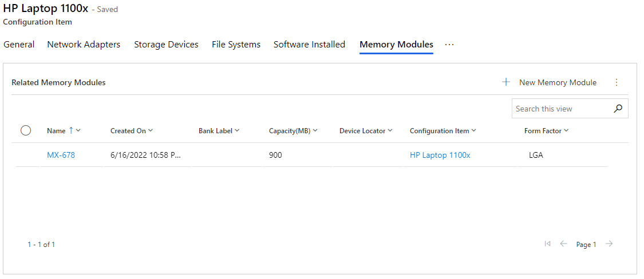Screen dimensions: 644x279
Task: Click the Search this view field
Action: pyautogui.click(x=562, y=109)
